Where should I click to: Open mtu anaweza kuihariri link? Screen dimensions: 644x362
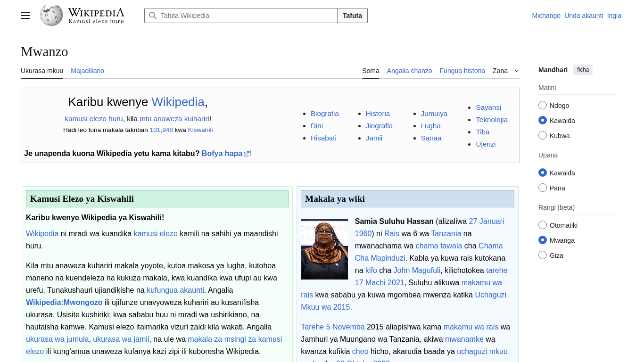pyautogui.click(x=174, y=119)
